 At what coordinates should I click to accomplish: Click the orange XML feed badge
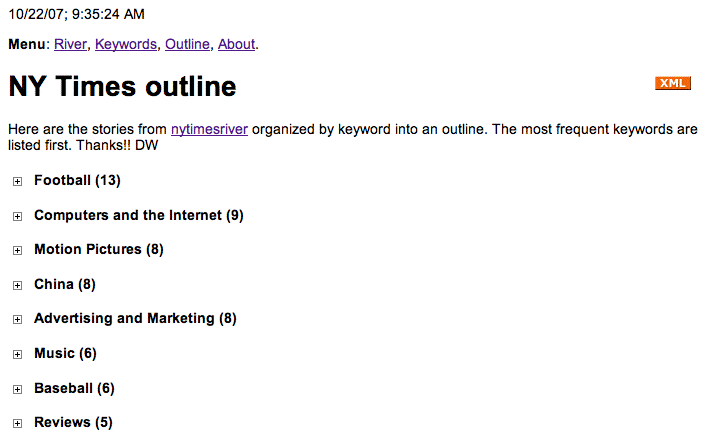(x=673, y=83)
